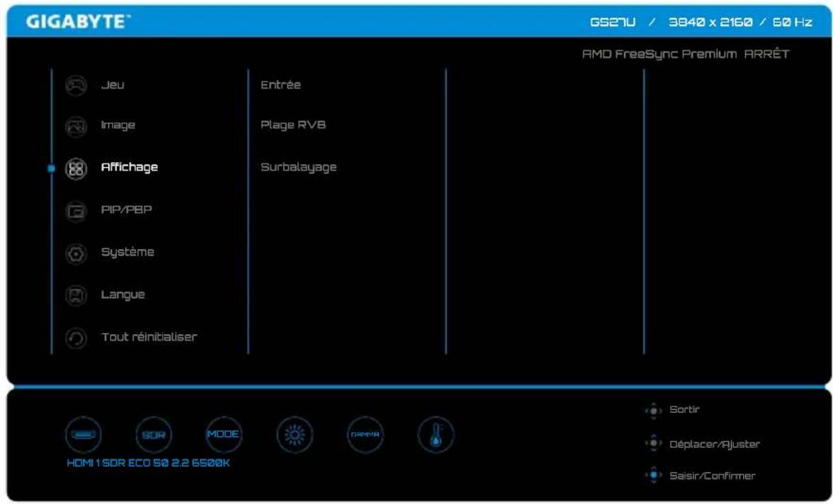This screenshot has height=504, width=833.
Task: Click the AMD FreeSync Premium ARRÊT status
Action: [x=686, y=54]
